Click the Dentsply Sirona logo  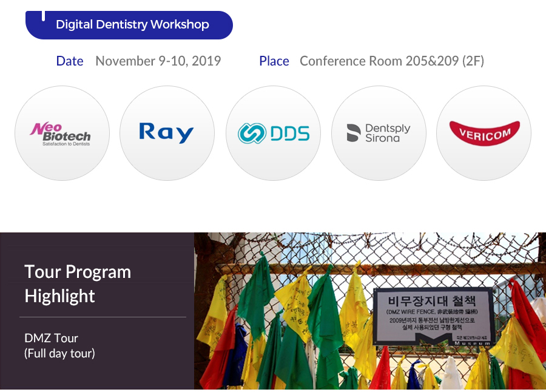click(x=379, y=133)
